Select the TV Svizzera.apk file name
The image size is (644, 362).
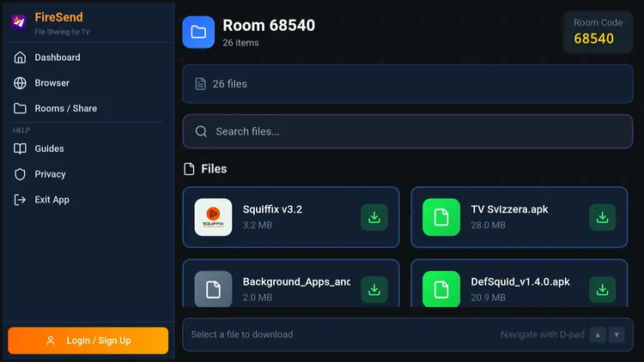pos(509,209)
